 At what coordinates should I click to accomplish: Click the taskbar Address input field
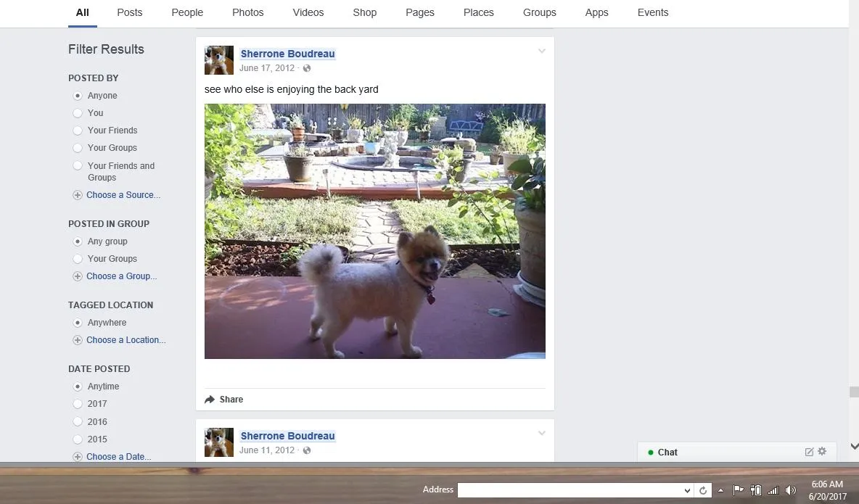pyautogui.click(x=569, y=490)
